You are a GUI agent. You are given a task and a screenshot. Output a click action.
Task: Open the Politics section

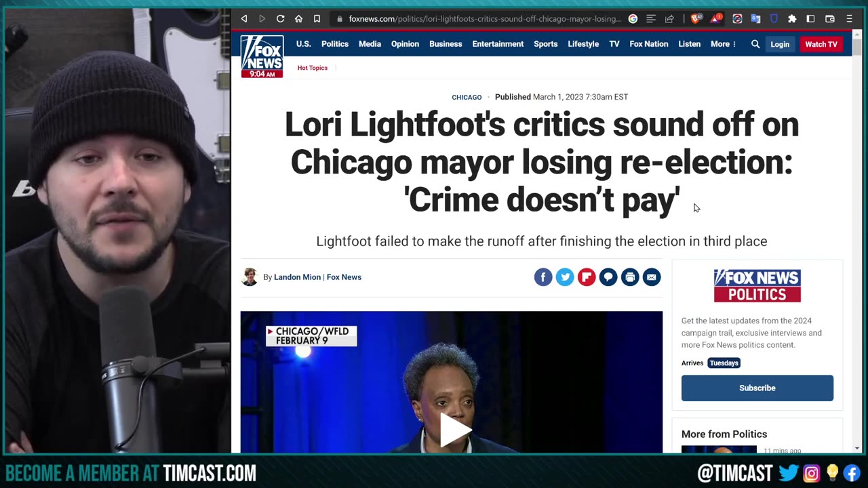point(335,44)
